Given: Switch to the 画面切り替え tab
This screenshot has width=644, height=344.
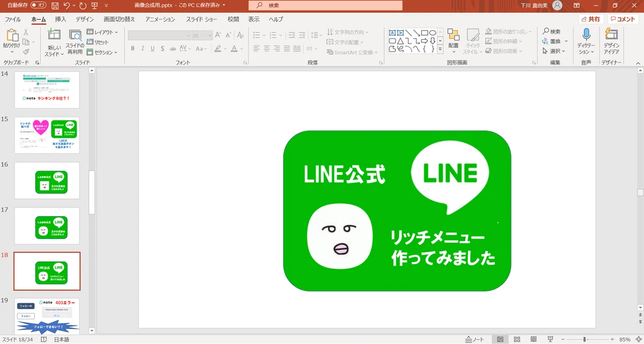Looking at the screenshot, I should click(119, 19).
